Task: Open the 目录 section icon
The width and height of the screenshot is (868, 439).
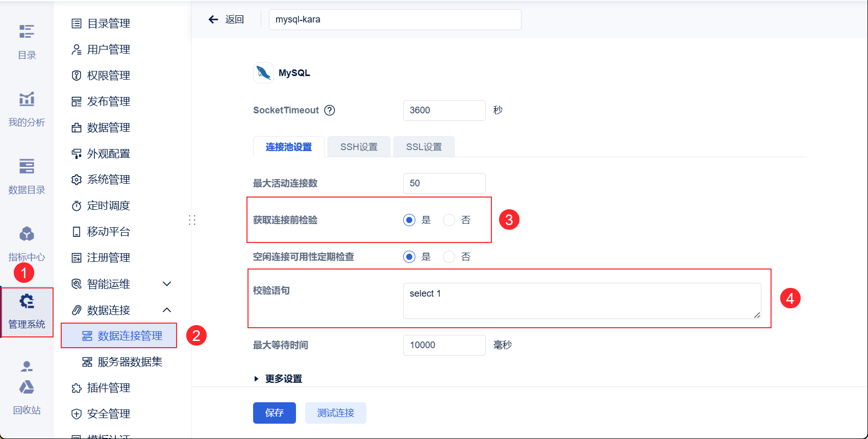Action: (27, 31)
